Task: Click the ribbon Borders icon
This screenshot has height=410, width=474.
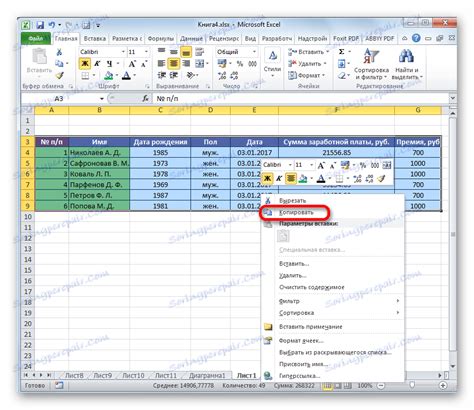Action: tap(85, 76)
